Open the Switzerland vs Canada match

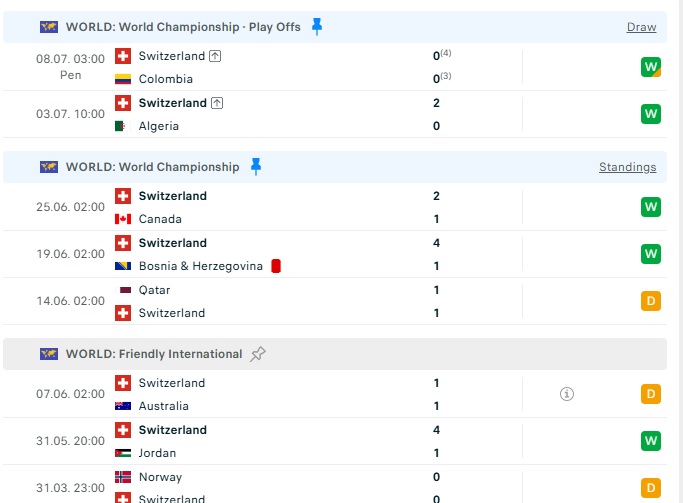pos(335,207)
